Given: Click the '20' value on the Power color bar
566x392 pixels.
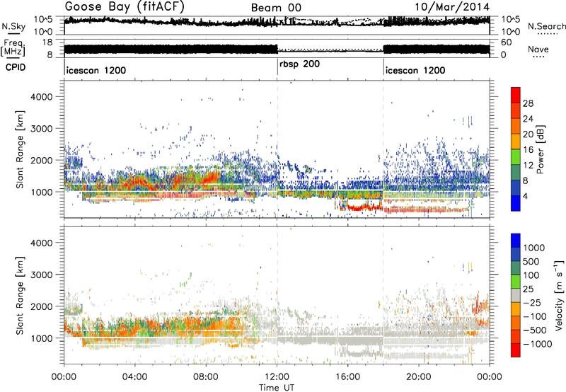Looking at the screenshot, I should 528,134.
